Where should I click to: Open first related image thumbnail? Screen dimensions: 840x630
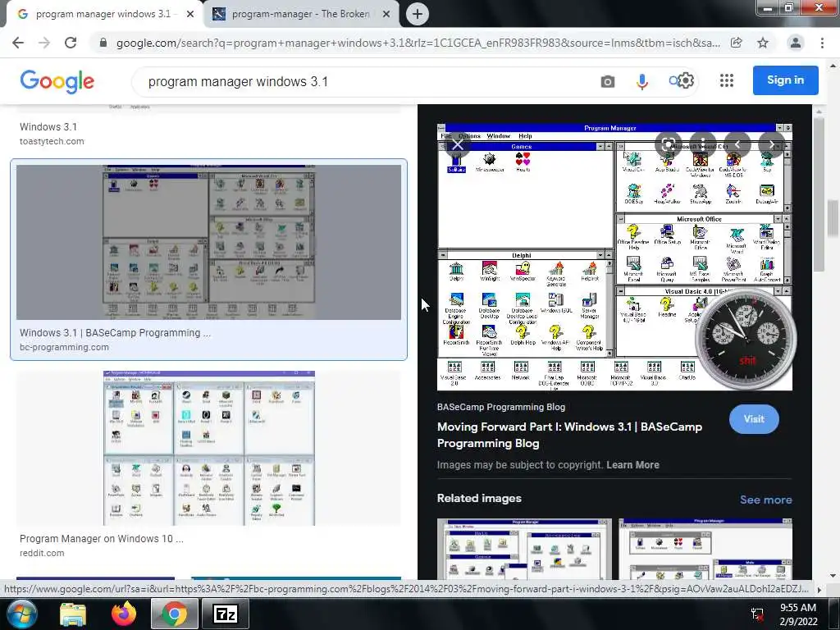tap(524, 549)
